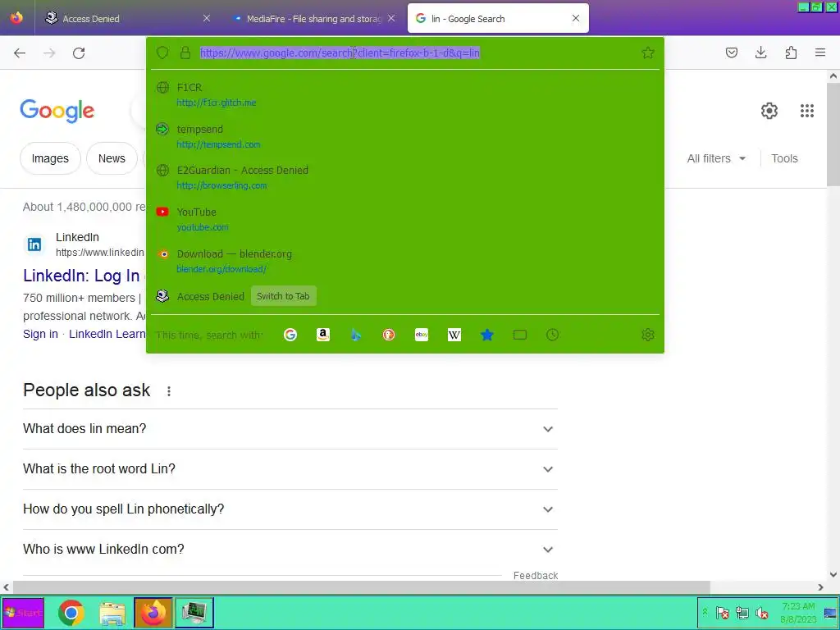
Task: Click the vertical scrollbar thumb
Action: [x=833, y=134]
